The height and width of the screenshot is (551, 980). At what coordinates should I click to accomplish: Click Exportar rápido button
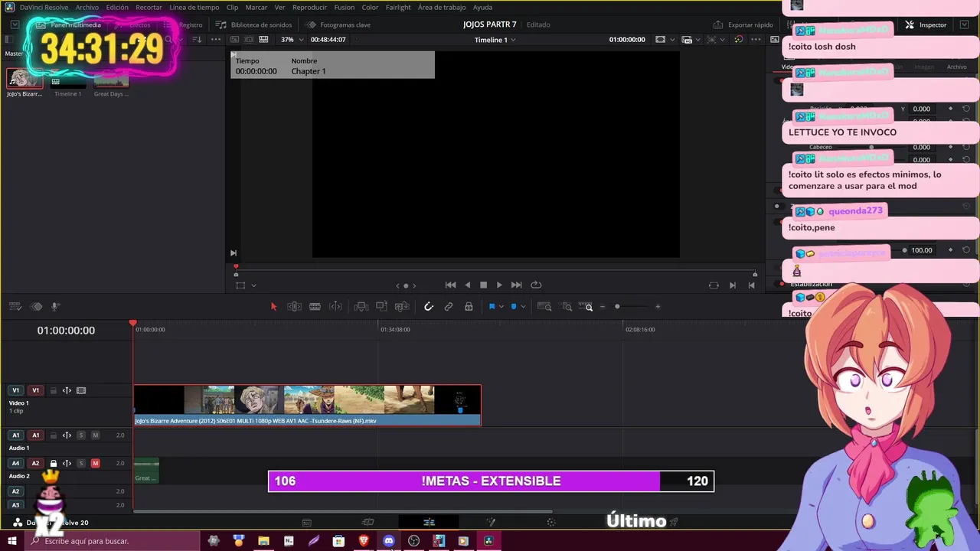[x=743, y=24]
